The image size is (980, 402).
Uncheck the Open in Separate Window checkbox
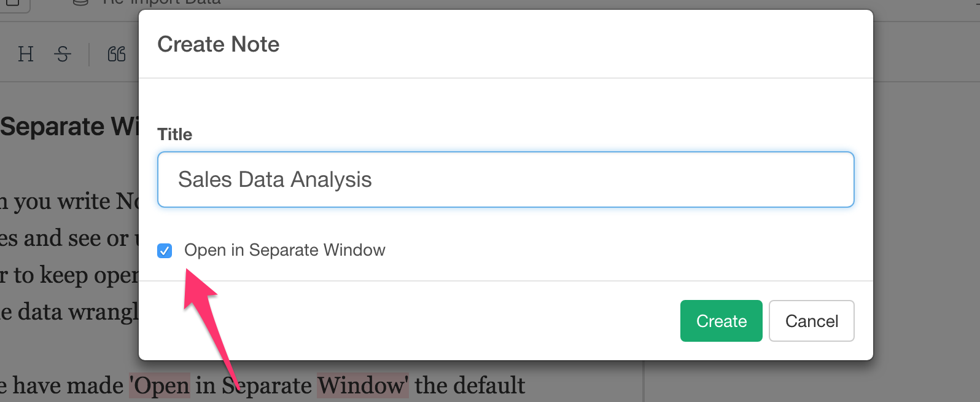[165, 251]
